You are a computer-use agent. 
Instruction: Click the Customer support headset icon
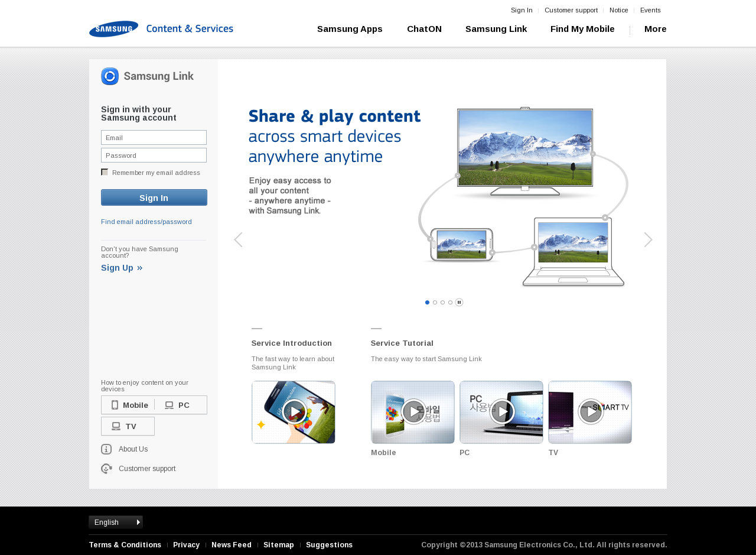(x=106, y=469)
